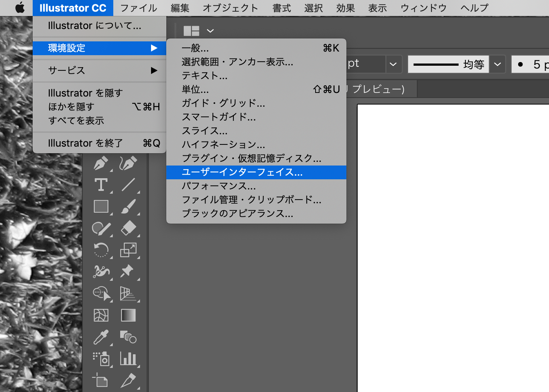Open the 書式 menu
The image size is (549, 392).
pyautogui.click(x=282, y=8)
